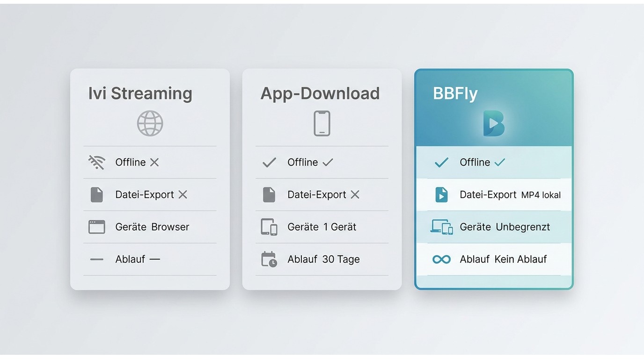
Task: Click the globe icon under Ivi Streaming
Action: (x=150, y=123)
